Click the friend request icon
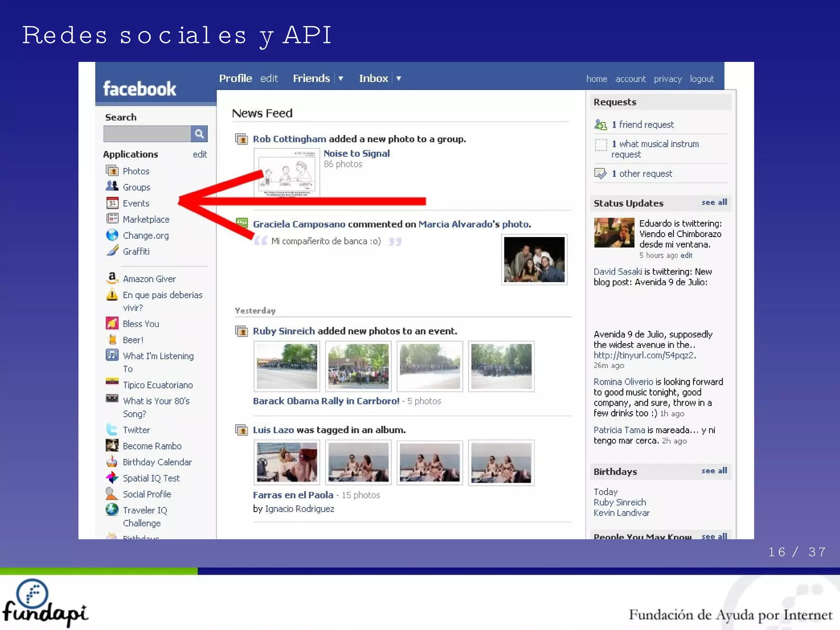840x630 pixels. [600, 124]
